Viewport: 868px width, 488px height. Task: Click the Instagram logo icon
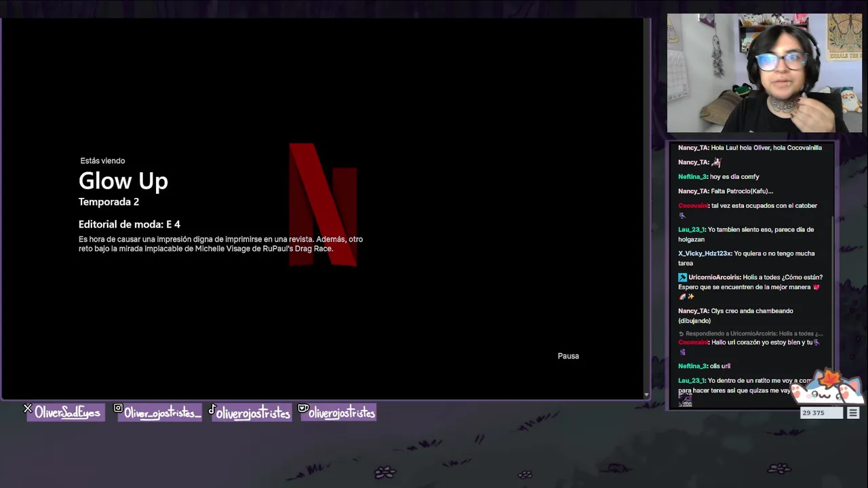click(x=118, y=409)
